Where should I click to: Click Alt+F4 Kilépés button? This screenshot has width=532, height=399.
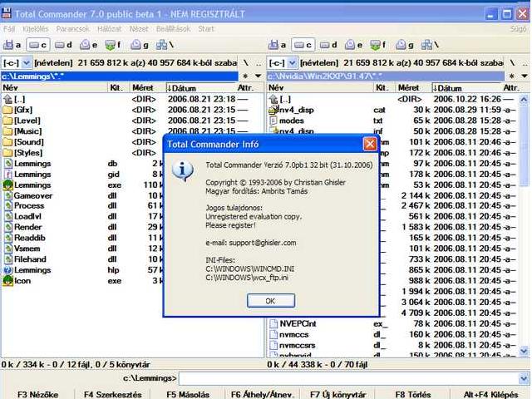pos(490,395)
